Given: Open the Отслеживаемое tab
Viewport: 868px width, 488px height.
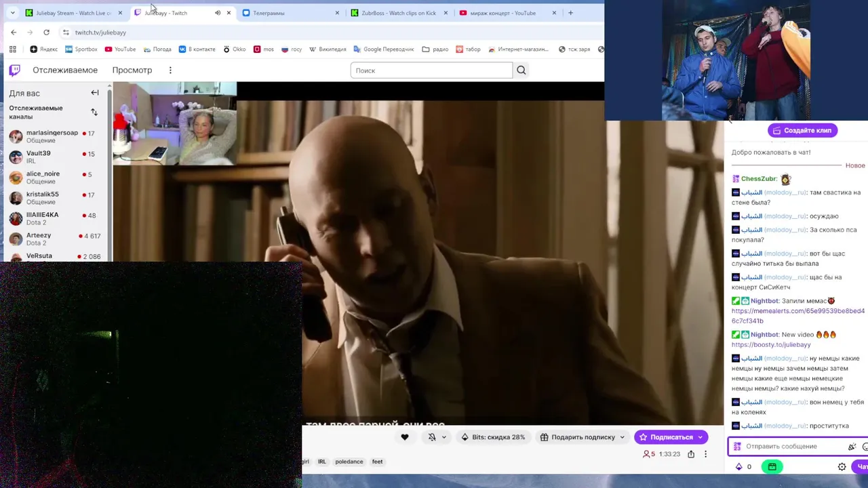Looking at the screenshot, I should coord(65,70).
